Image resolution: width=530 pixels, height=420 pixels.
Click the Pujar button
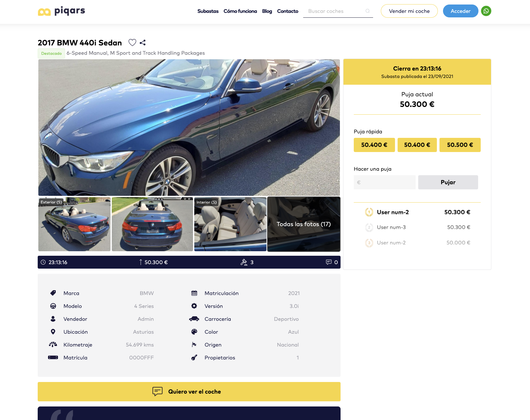coord(448,182)
